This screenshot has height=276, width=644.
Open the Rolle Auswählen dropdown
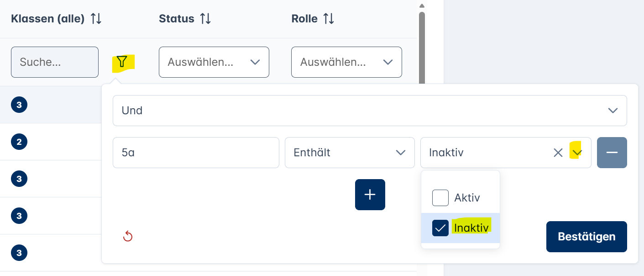point(346,62)
